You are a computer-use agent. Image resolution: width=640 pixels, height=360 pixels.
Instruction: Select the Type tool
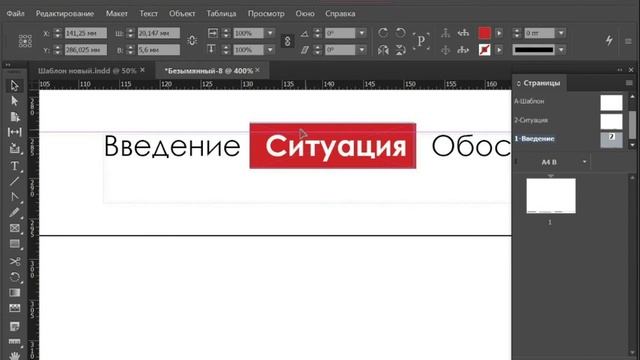14,166
